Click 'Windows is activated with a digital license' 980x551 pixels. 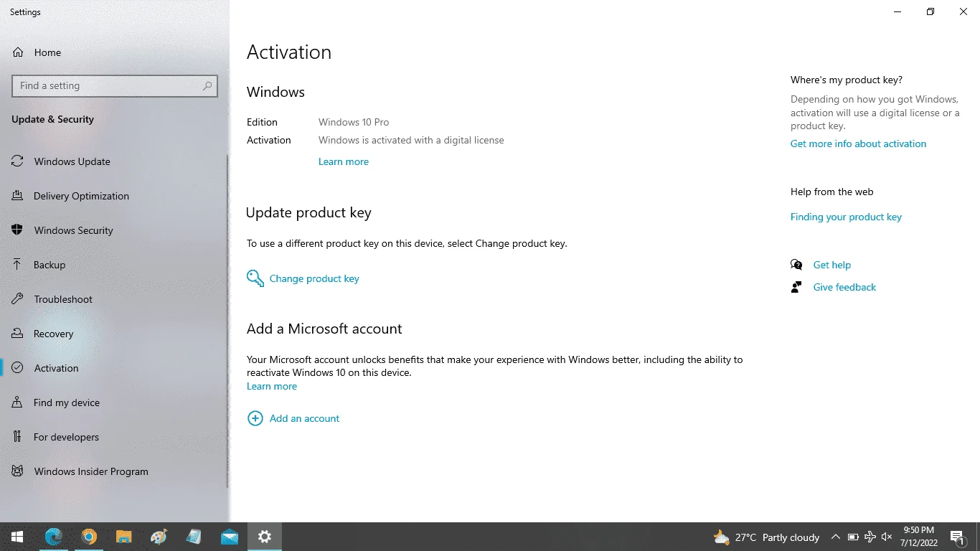point(411,140)
